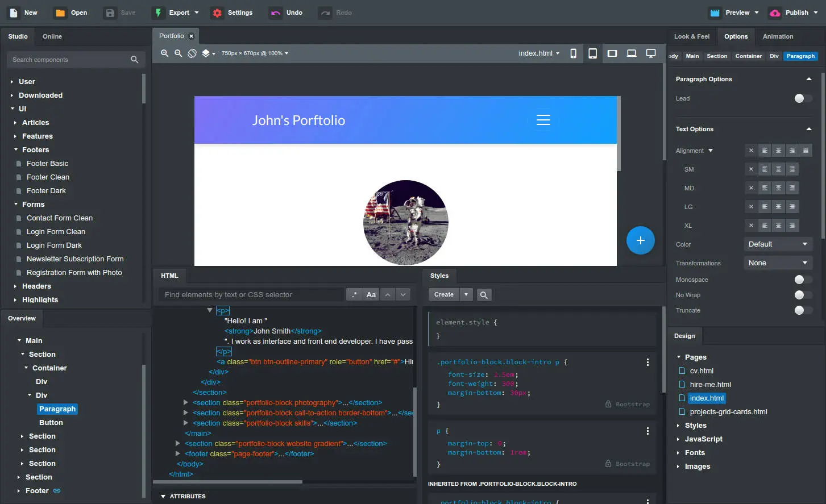Switch to the large desktop preview icon

[x=651, y=53]
